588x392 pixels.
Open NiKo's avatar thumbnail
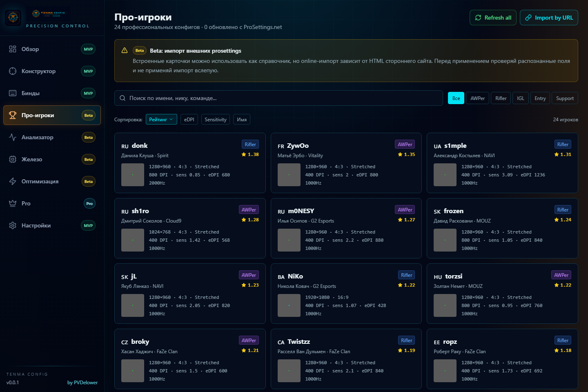[x=289, y=305]
